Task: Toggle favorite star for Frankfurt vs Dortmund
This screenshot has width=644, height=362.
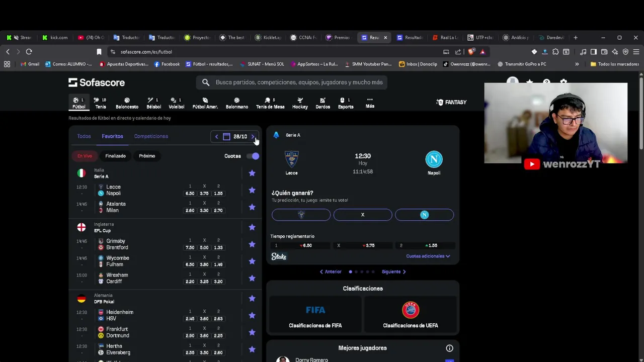Action: (252, 332)
